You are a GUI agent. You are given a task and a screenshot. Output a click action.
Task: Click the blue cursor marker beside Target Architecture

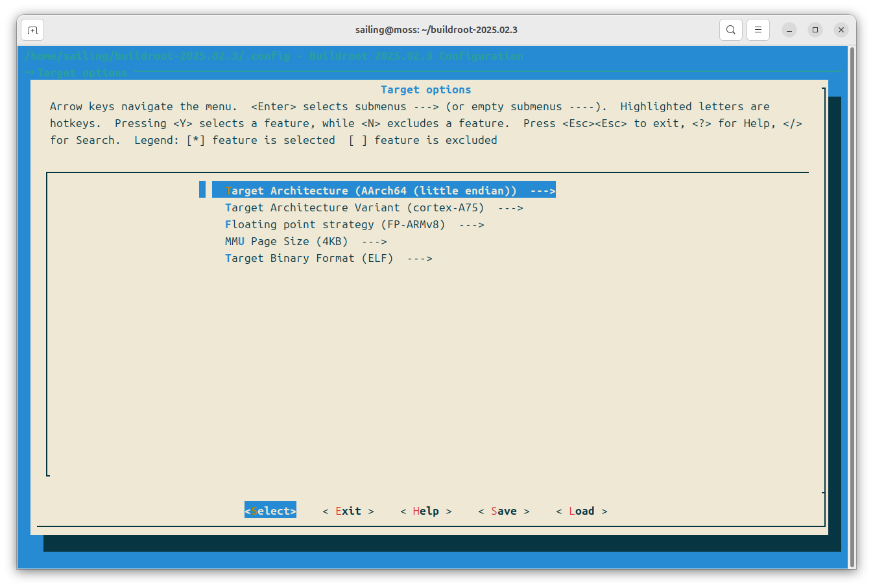202,189
